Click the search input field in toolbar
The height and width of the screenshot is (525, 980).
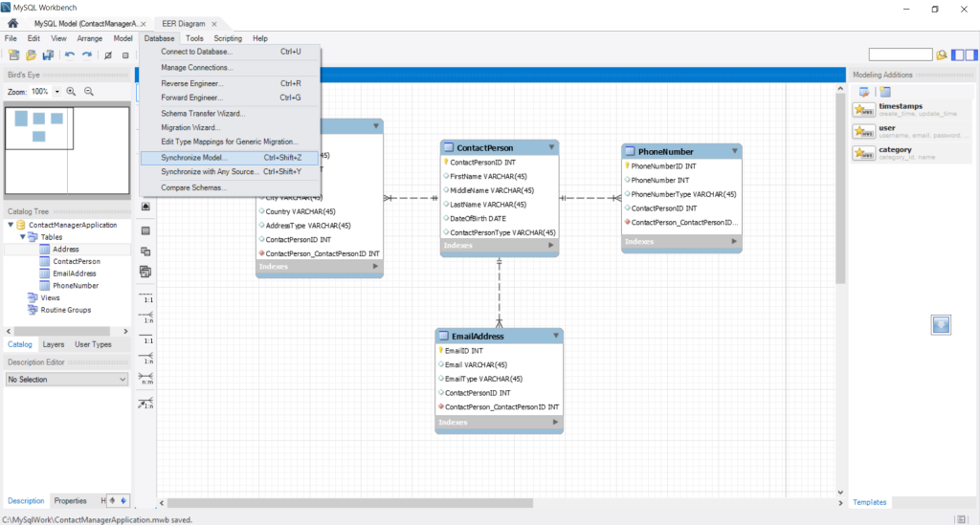901,55
